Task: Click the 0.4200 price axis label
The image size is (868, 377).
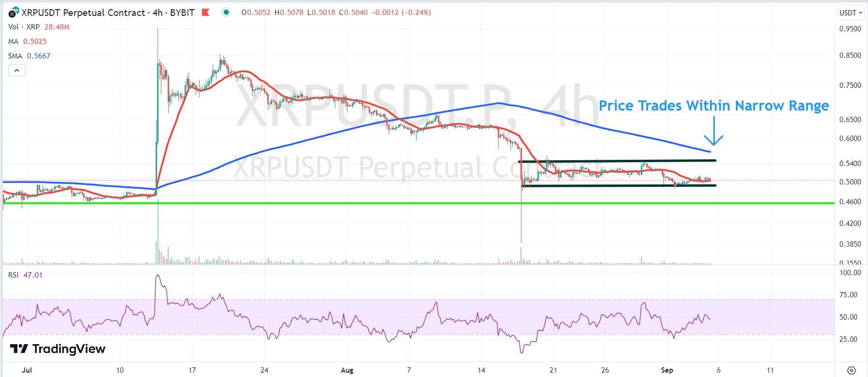Action: click(x=850, y=223)
